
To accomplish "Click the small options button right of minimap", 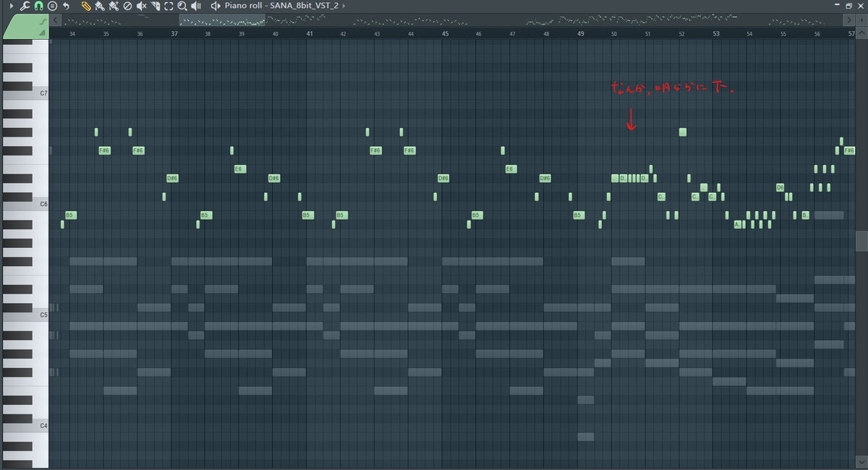I will point(861,20).
